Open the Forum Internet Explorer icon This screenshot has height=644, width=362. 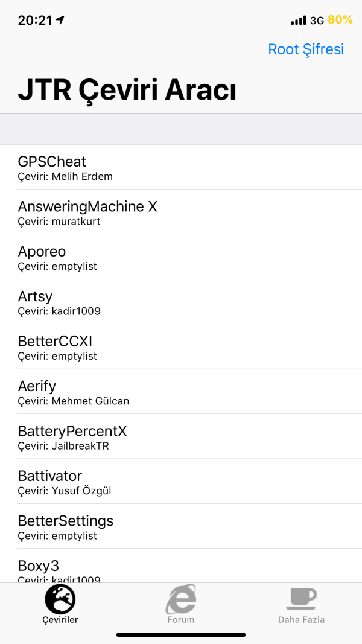coord(181,599)
